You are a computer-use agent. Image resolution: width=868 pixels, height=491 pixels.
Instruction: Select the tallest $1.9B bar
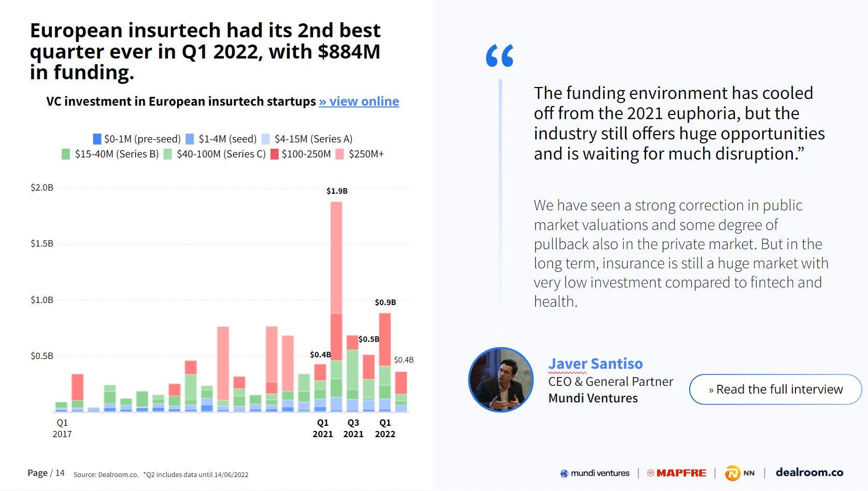[x=336, y=307]
